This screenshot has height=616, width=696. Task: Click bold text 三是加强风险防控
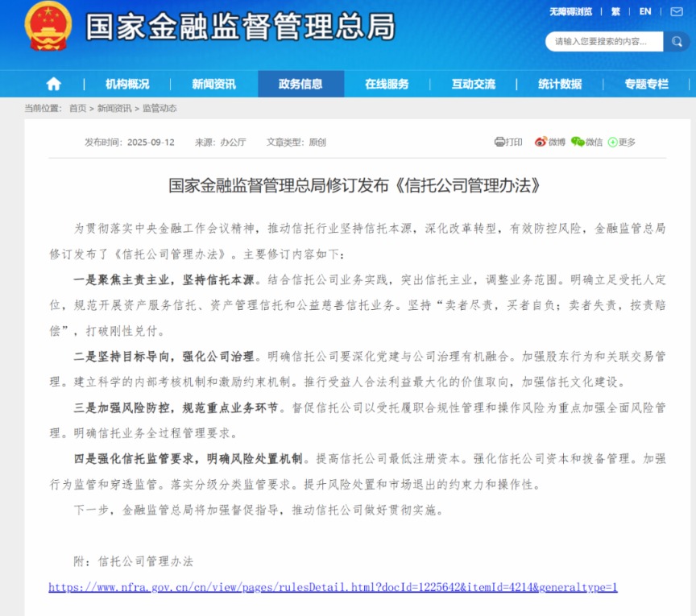tap(122, 407)
